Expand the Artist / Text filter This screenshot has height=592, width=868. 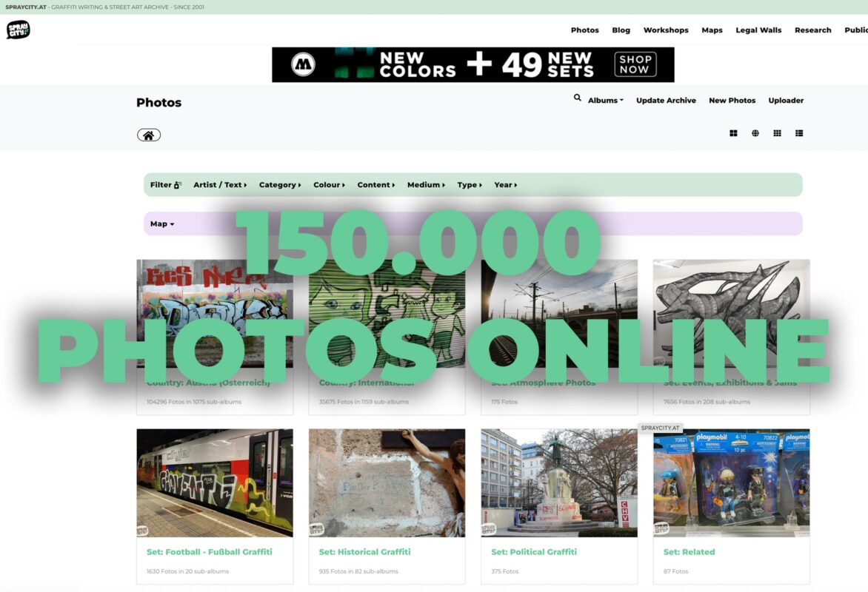click(x=220, y=185)
